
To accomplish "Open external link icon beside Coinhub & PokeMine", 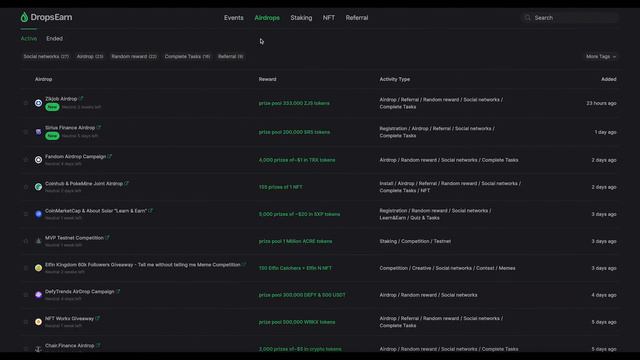I will tap(127, 183).
